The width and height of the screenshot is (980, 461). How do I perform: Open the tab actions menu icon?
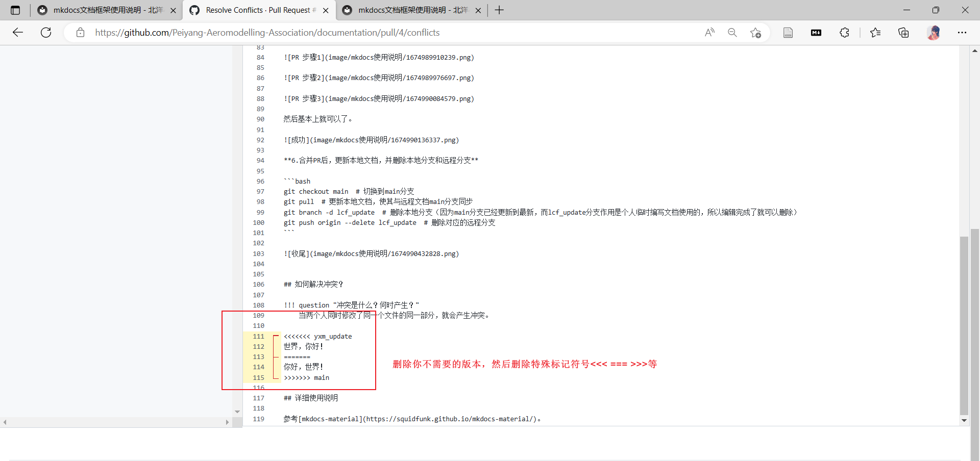15,10
